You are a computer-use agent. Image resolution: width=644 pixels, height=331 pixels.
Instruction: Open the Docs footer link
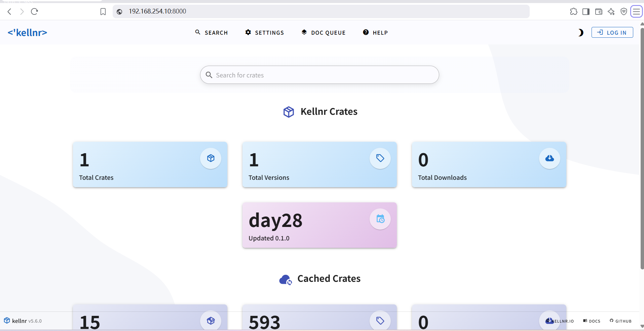pos(592,321)
